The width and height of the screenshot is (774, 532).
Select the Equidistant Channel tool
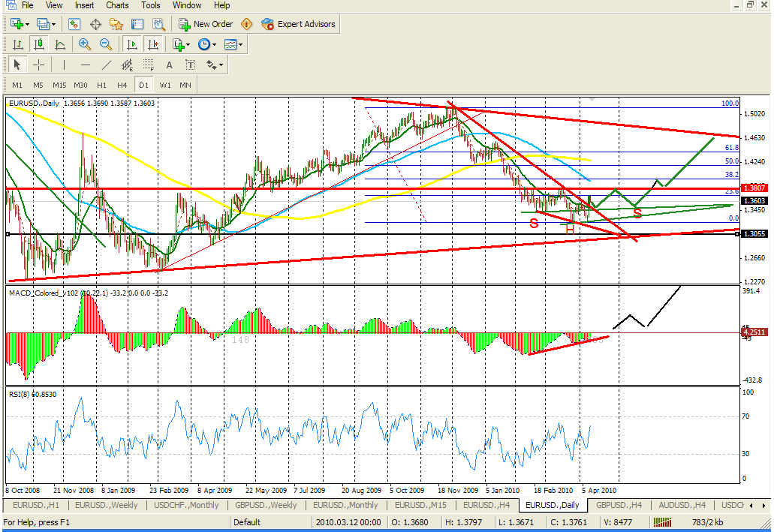click(128, 65)
